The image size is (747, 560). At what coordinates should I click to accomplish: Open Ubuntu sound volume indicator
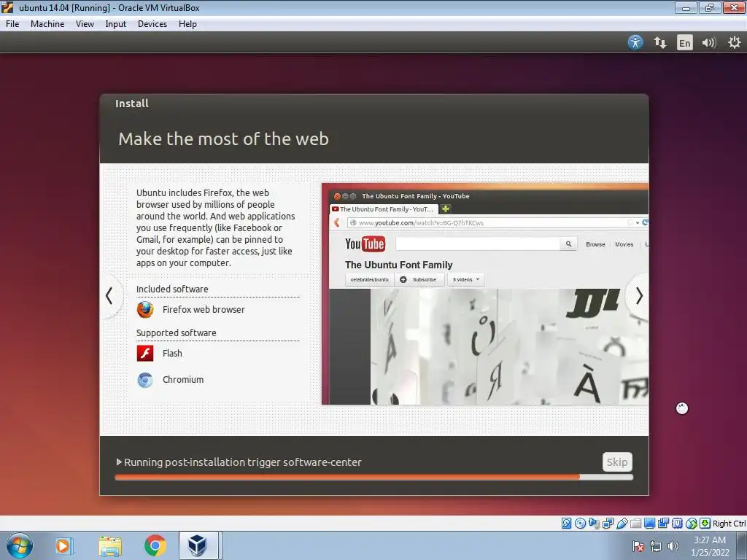(x=709, y=42)
